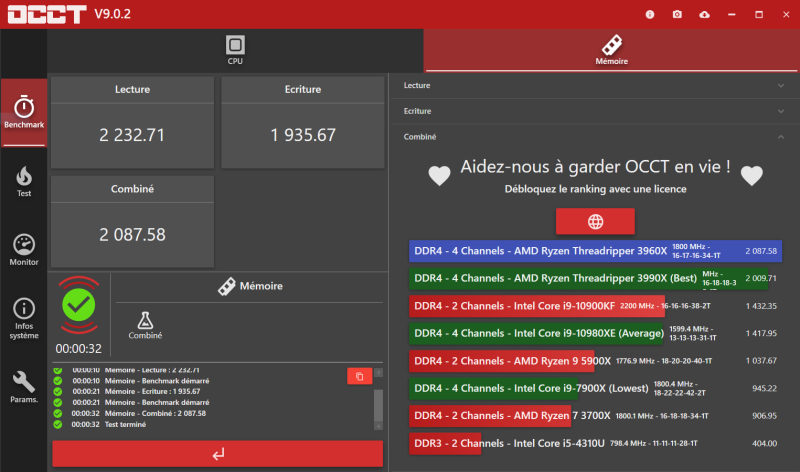Viewport: 800px width, 472px height.
Task: Click the Ecriture result 1 935.67
Action: [x=303, y=135]
